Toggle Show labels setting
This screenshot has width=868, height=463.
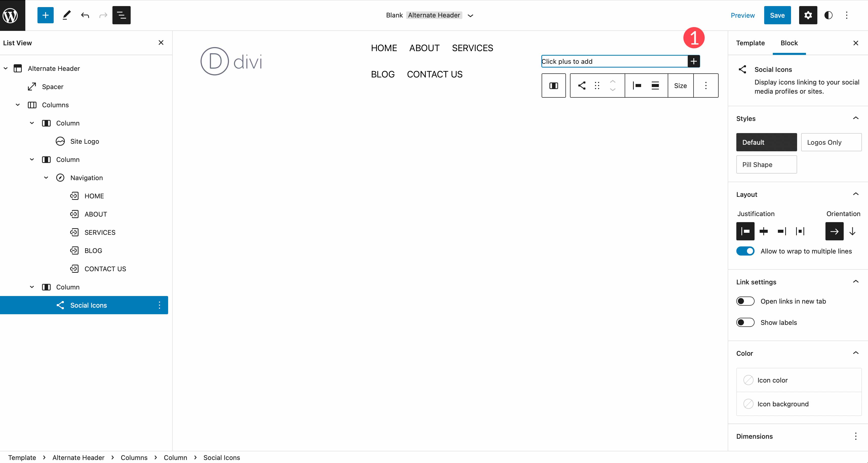coord(746,322)
